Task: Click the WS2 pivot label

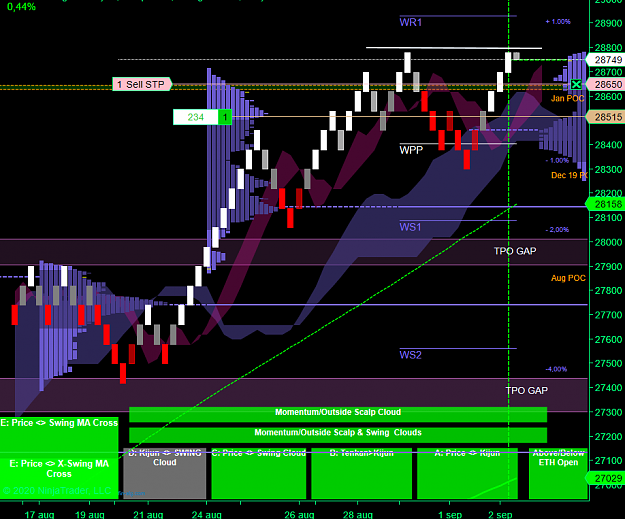Action: click(410, 355)
